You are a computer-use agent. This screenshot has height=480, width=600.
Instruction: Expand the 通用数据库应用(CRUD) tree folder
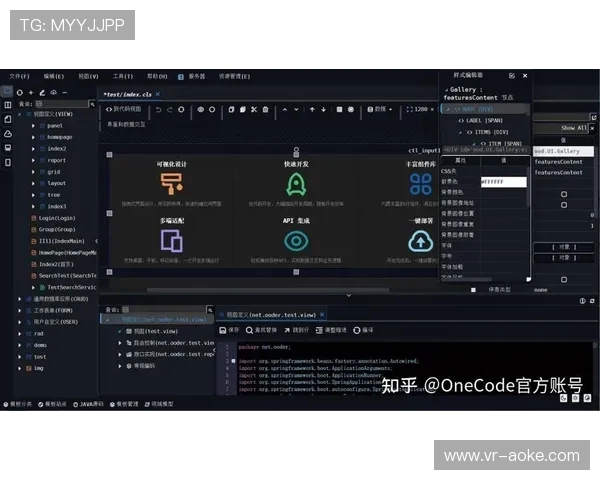(x=20, y=298)
